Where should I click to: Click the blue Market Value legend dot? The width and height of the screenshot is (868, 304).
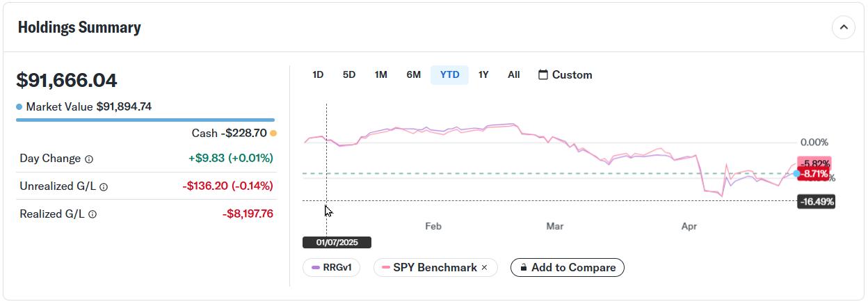pos(19,107)
